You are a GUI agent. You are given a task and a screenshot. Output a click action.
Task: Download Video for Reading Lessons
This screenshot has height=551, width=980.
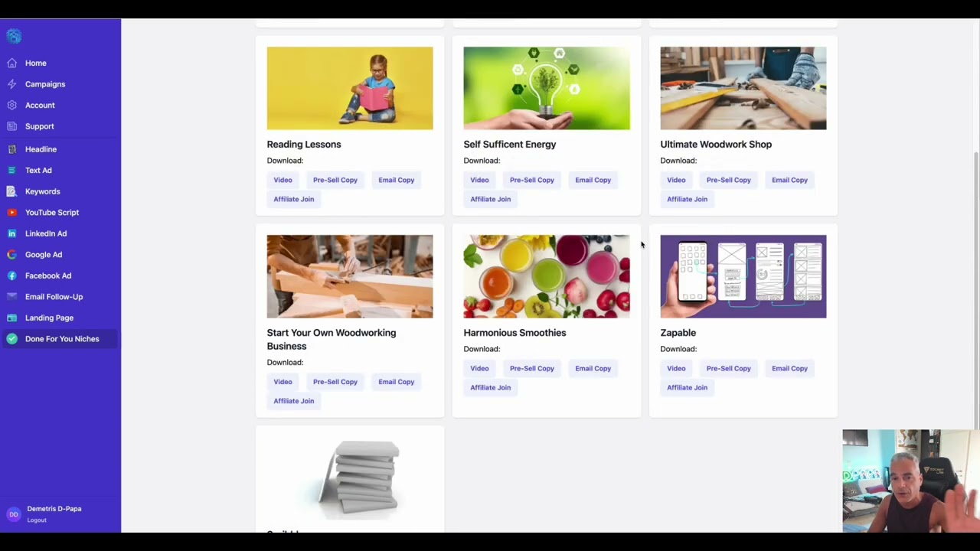pyautogui.click(x=283, y=180)
